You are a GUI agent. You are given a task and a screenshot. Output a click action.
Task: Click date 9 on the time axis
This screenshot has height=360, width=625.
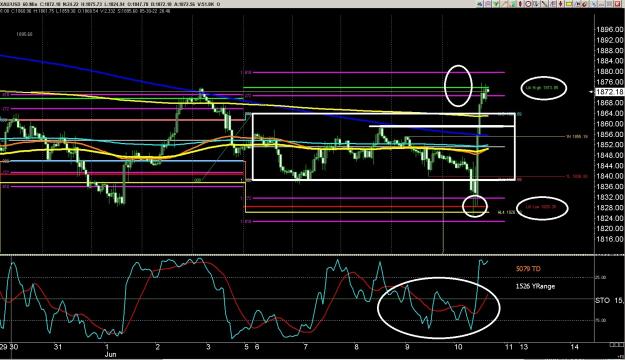(407, 347)
